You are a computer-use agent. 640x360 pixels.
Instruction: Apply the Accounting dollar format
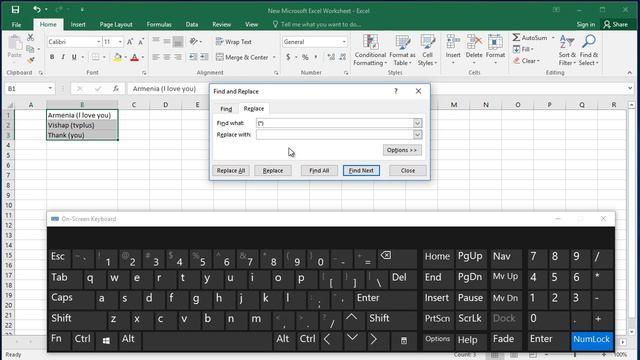[288, 57]
